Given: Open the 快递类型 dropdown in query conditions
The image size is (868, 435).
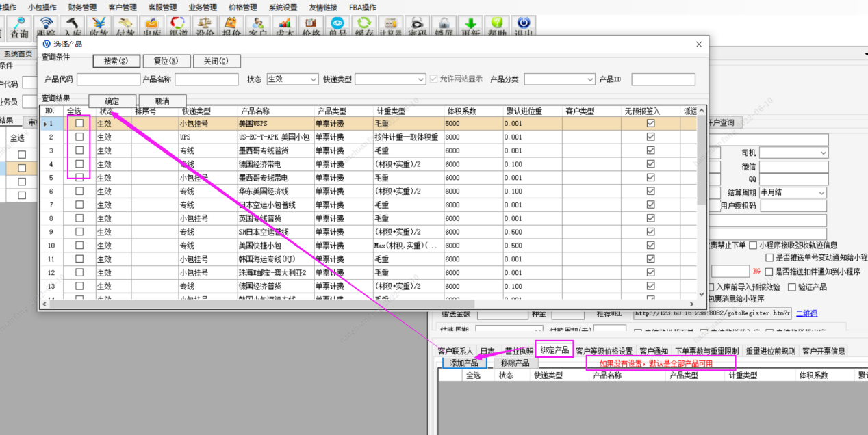Looking at the screenshot, I should [x=390, y=79].
